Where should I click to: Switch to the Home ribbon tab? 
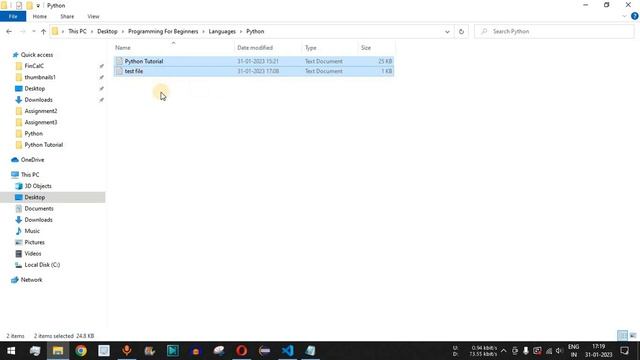pos(40,16)
